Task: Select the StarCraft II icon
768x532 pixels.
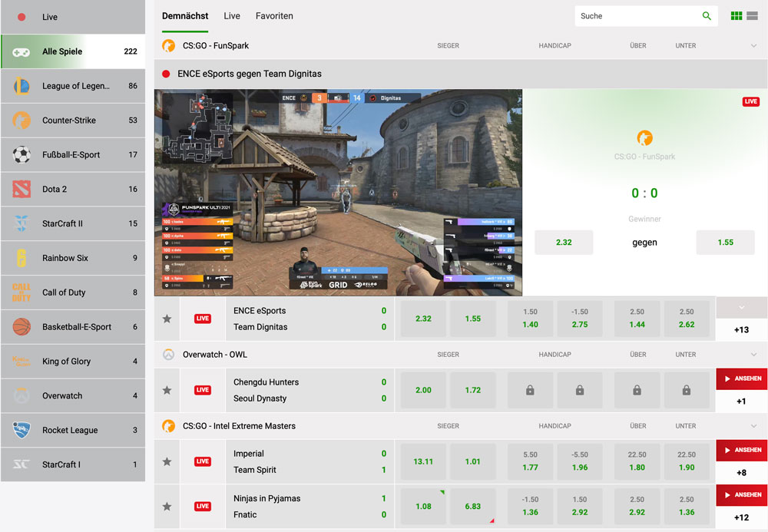Action: point(21,223)
